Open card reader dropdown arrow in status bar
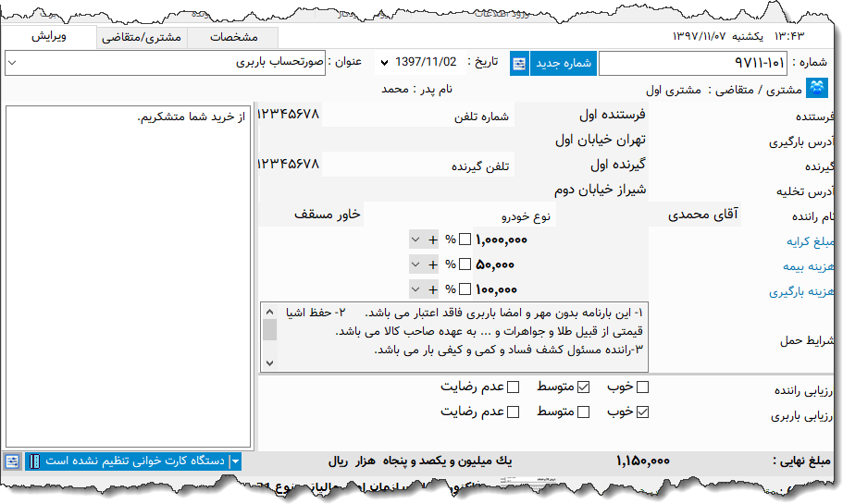The height and width of the screenshot is (504, 843). click(235, 461)
